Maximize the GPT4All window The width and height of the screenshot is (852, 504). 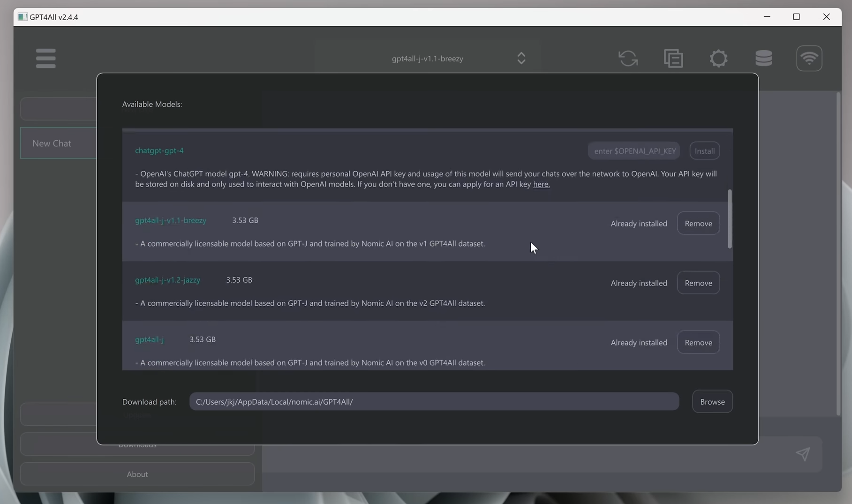click(x=796, y=17)
